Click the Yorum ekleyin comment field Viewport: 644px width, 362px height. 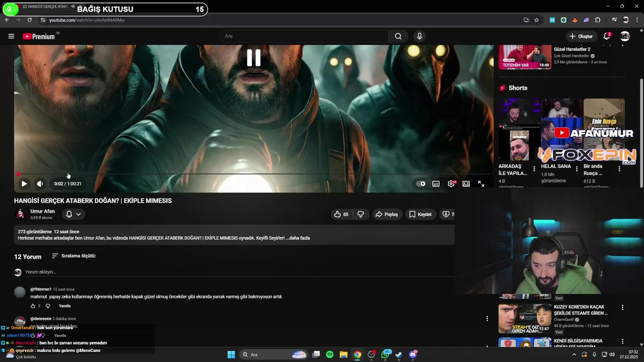[x=239, y=272]
